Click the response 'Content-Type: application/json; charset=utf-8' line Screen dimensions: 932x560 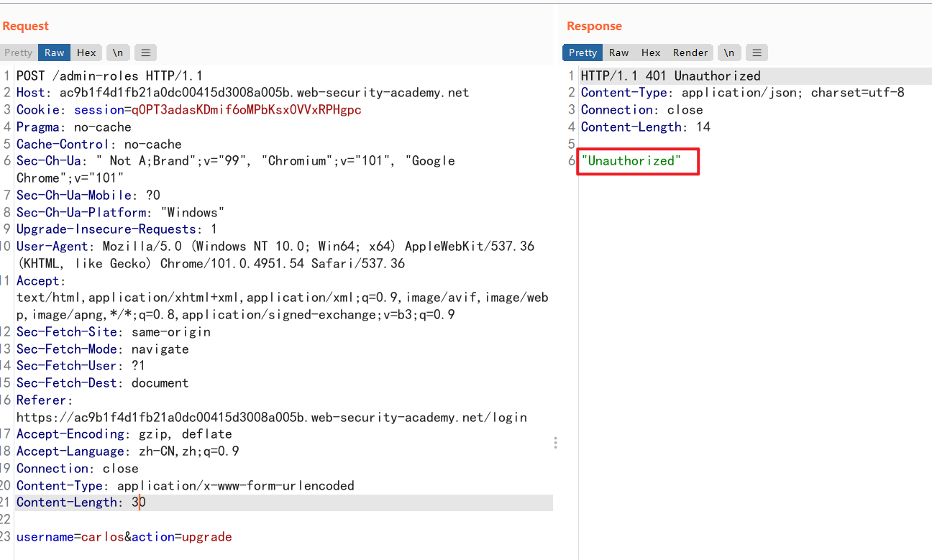[x=743, y=92]
